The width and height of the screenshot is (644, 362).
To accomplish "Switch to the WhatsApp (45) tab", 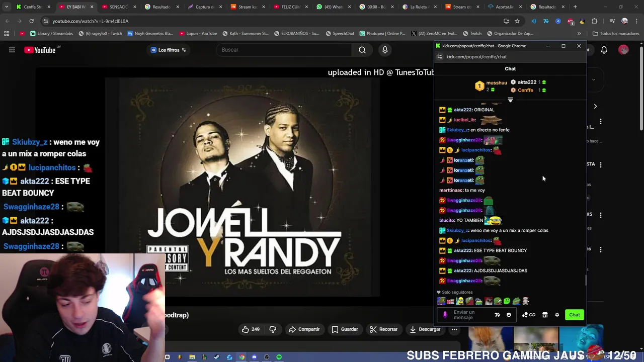I will tap(333, 7).
